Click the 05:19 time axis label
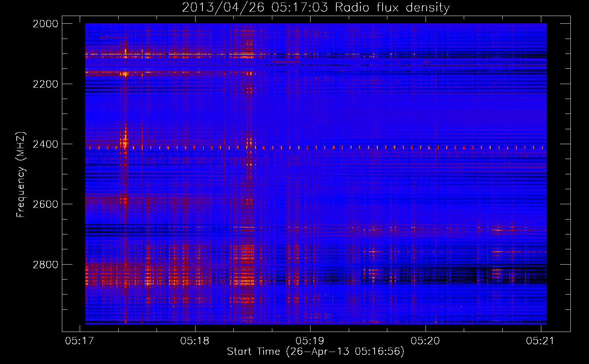The height and width of the screenshot is (364, 589). click(310, 341)
